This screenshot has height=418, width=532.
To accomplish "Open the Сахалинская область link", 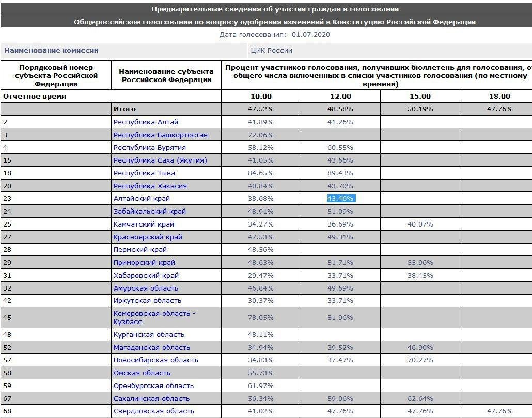I will [151, 399].
